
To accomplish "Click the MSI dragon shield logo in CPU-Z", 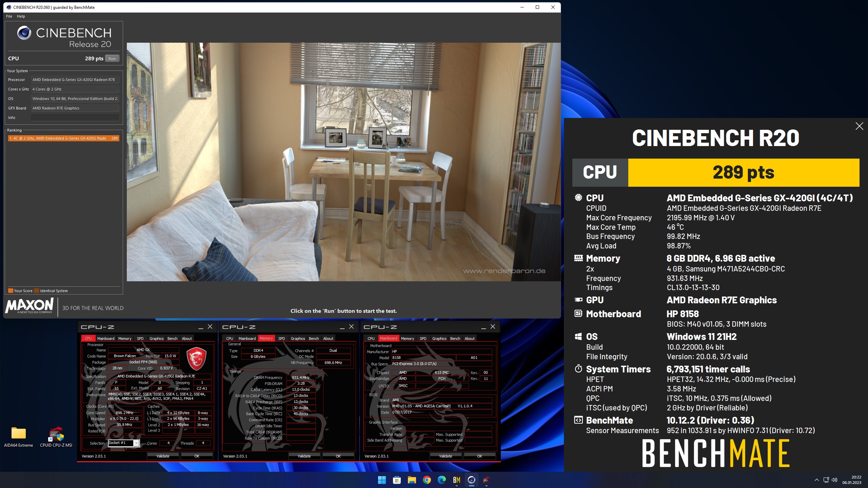I will tap(197, 359).
